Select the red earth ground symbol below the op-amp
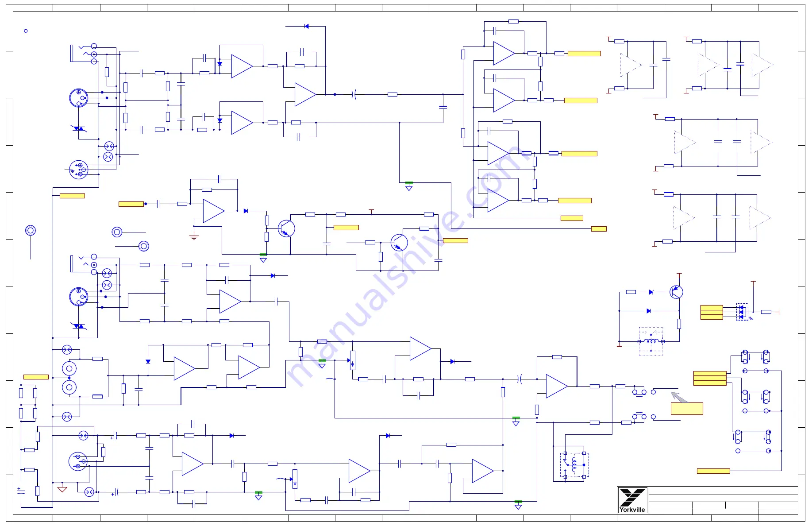Viewport: 812px width, 526px height. point(194,237)
